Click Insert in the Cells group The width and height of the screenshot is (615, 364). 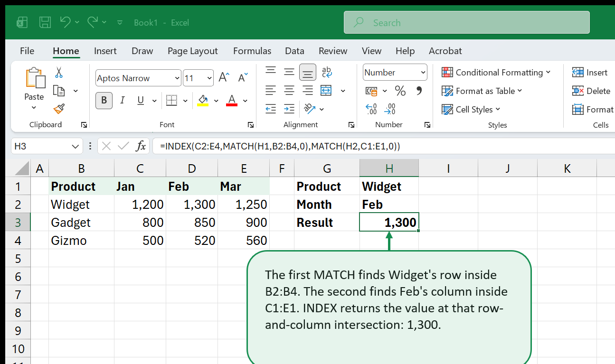pos(590,72)
